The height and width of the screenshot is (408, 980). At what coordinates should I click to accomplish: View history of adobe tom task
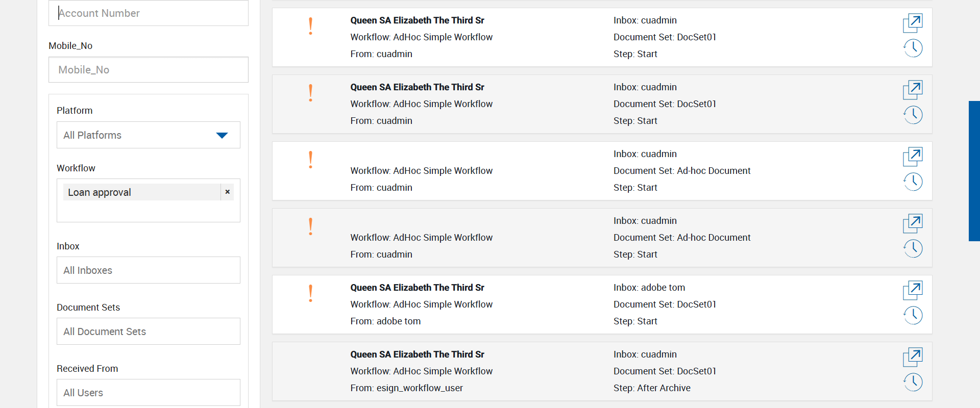click(913, 316)
